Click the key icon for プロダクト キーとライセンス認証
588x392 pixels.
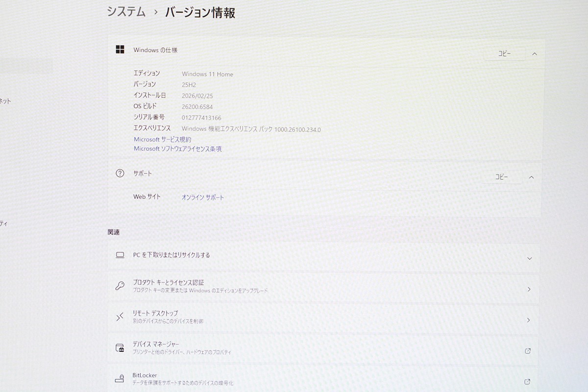[x=119, y=286]
